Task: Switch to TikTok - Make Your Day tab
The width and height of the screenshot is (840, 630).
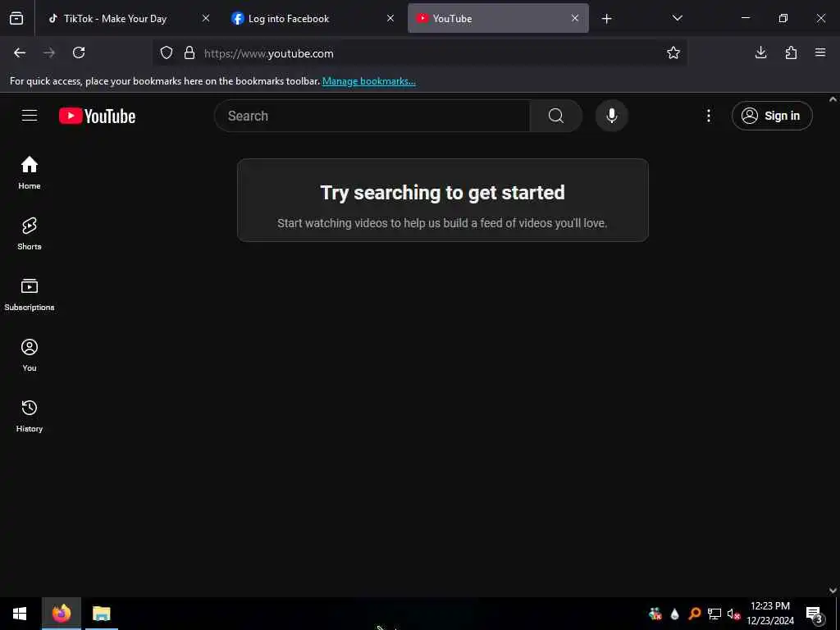Action: 115,19
